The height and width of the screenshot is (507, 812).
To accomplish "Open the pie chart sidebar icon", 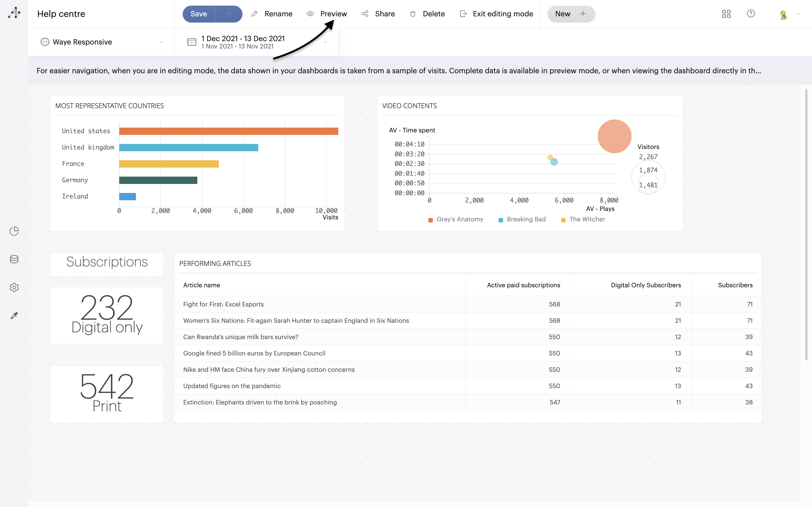I will (x=14, y=231).
